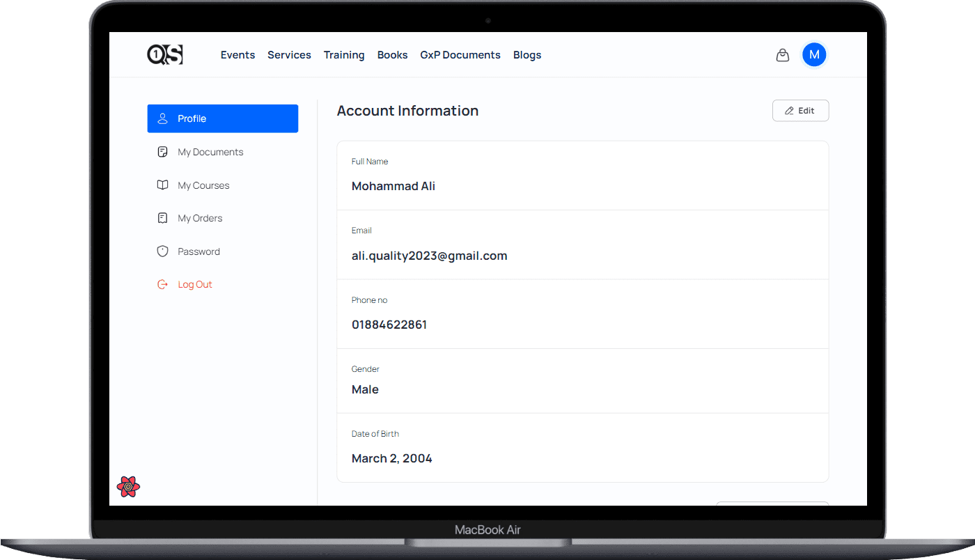The height and width of the screenshot is (560, 975).
Task: Click the Full Name value Mohammad Ali
Action: 393,186
